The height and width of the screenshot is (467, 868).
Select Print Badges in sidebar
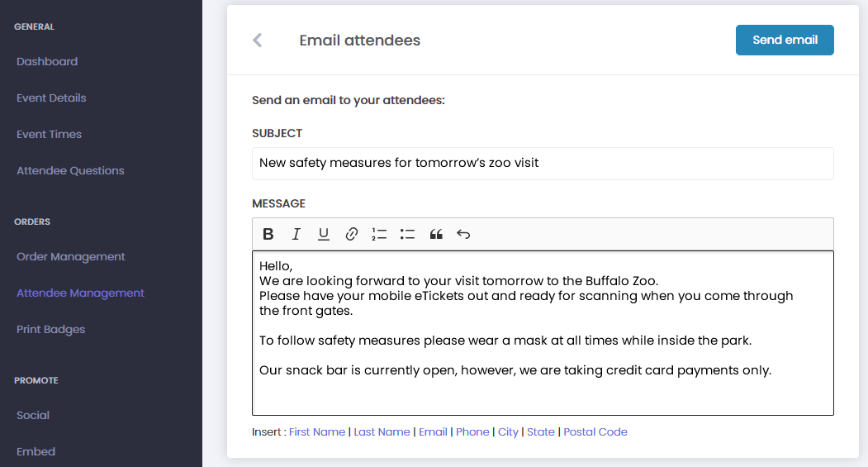point(51,329)
